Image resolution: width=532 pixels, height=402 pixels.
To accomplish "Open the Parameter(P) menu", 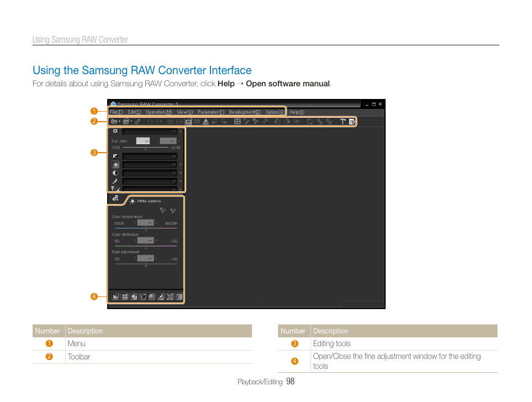I will point(211,112).
